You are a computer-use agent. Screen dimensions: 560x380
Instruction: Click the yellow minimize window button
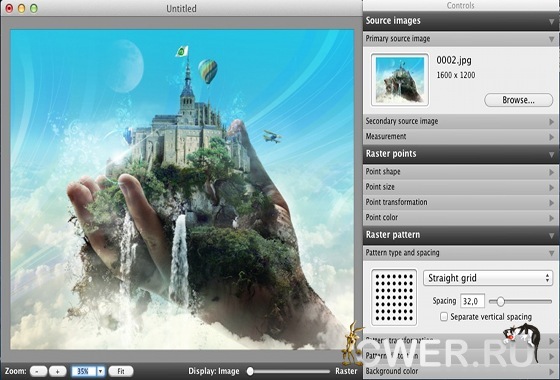pyautogui.click(x=21, y=8)
